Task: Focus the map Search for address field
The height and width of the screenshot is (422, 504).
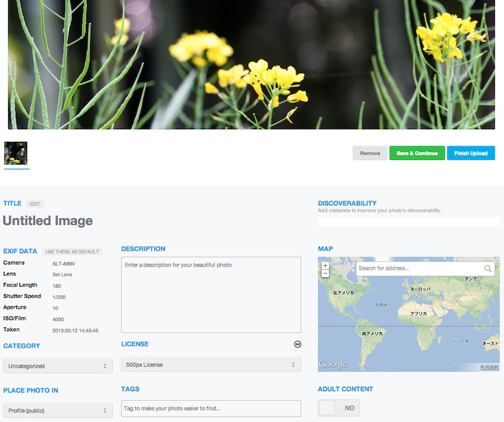Action: [419, 268]
